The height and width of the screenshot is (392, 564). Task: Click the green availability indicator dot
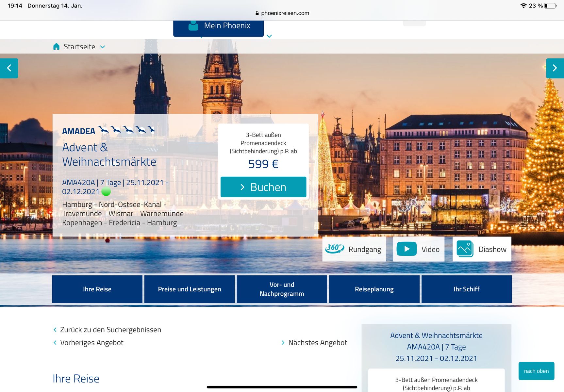106,191
